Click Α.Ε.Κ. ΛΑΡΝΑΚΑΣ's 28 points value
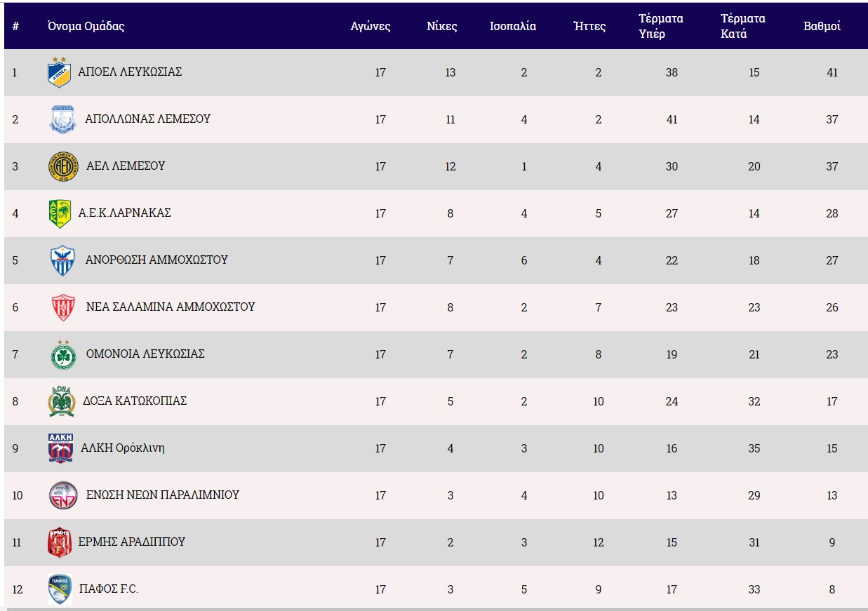868x611 pixels. [832, 213]
